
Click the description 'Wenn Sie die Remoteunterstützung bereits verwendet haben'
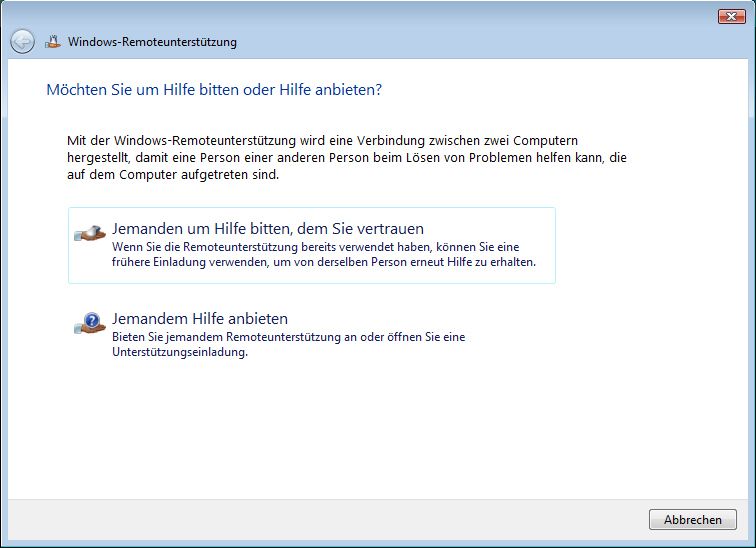[324, 254]
